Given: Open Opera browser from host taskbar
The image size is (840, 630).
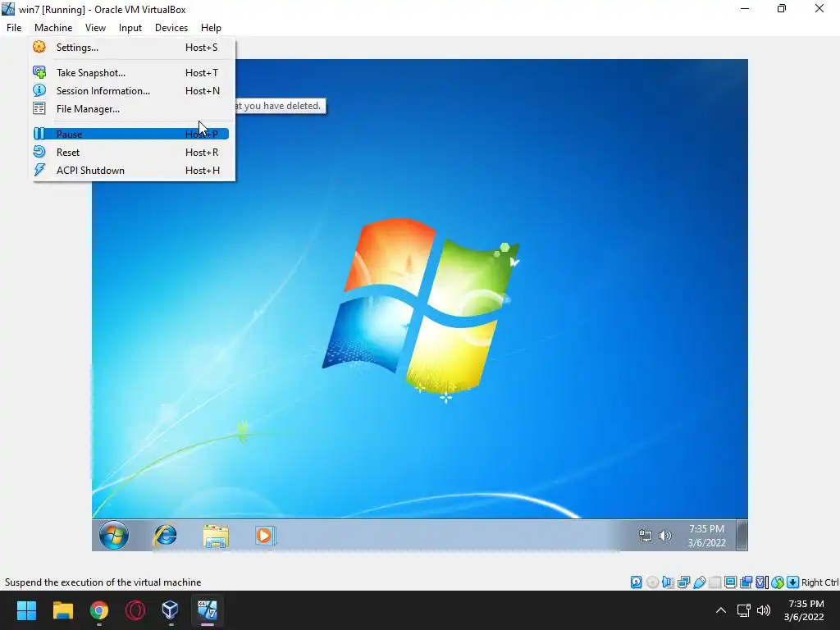Looking at the screenshot, I should pos(135,610).
